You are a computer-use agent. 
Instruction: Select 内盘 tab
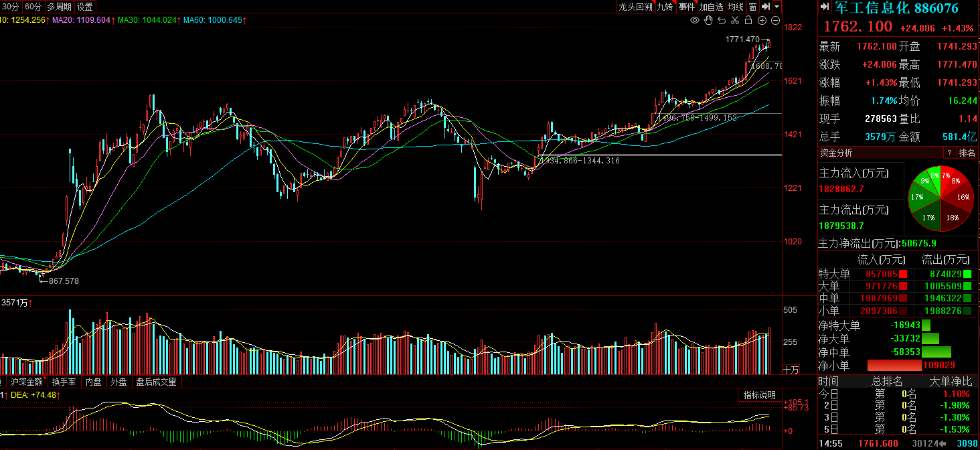(x=94, y=382)
